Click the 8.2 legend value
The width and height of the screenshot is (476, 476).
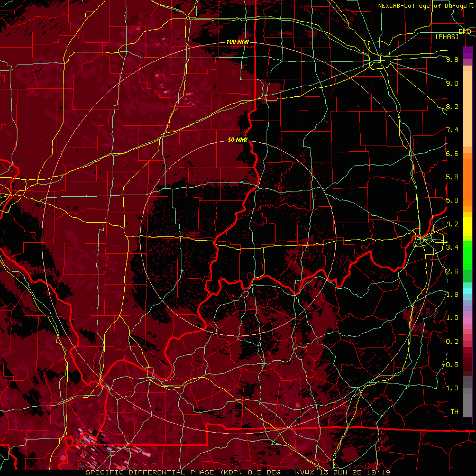(452, 106)
